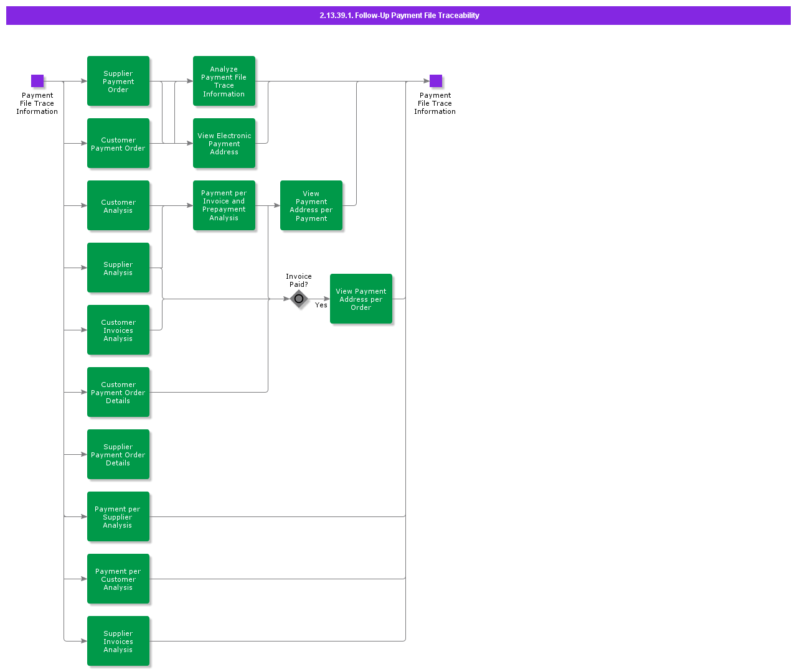Select the Payment per Supplier Analysis box
The image size is (797, 672).
(x=118, y=516)
